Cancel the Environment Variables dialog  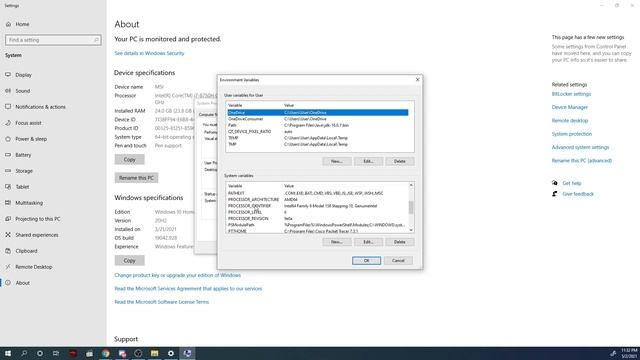[398, 260]
